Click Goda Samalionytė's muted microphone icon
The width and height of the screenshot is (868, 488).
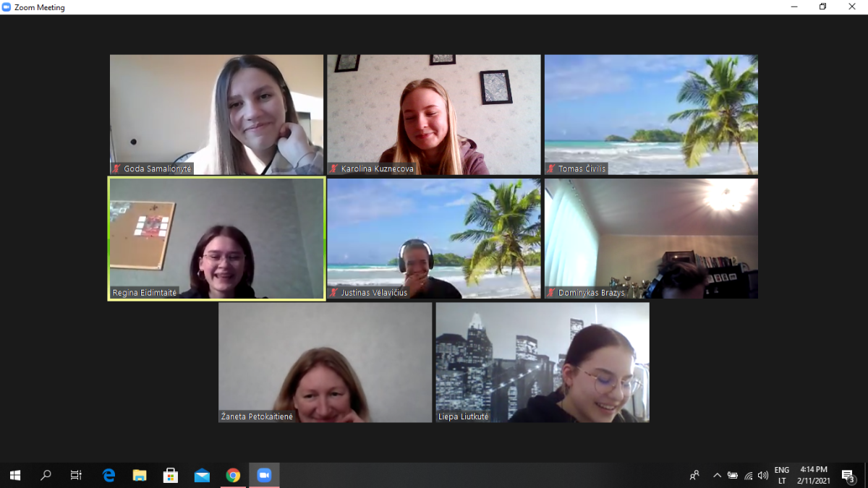tap(116, 168)
